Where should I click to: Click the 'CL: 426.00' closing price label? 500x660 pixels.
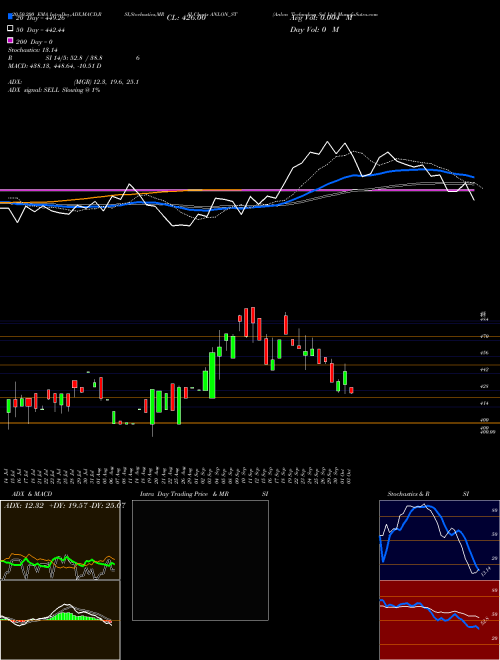186,18
